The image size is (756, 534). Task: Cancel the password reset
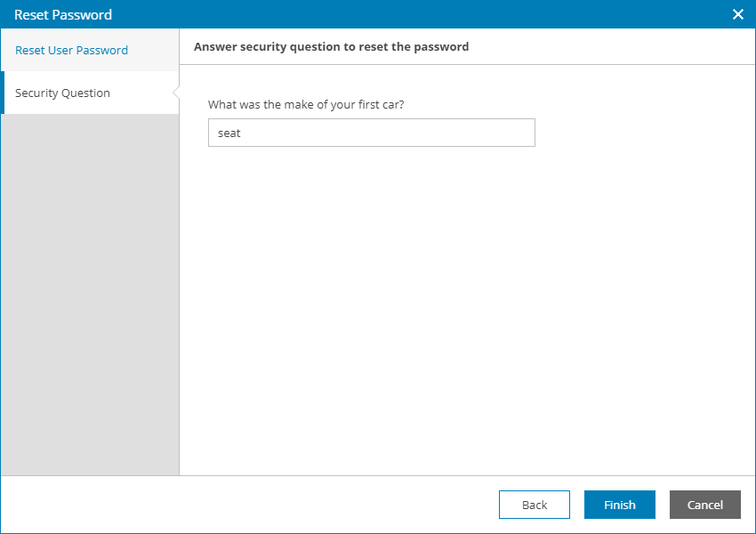point(704,505)
